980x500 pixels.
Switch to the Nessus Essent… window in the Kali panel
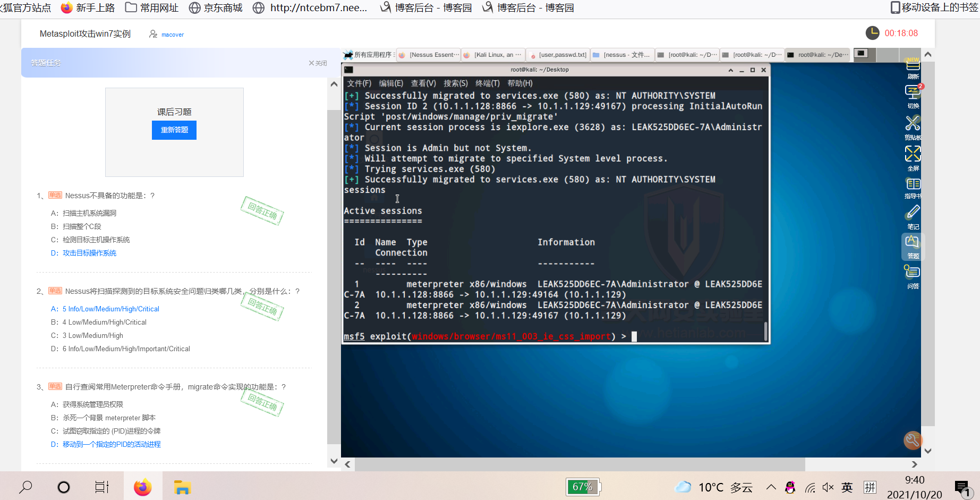click(x=429, y=55)
